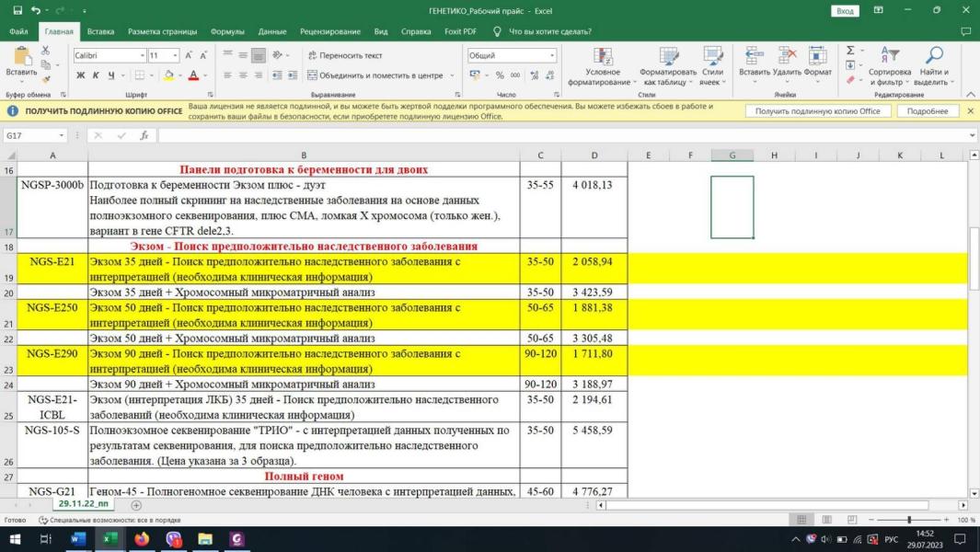Click the add new sheet plus icon
980x552 pixels.
tap(136, 505)
